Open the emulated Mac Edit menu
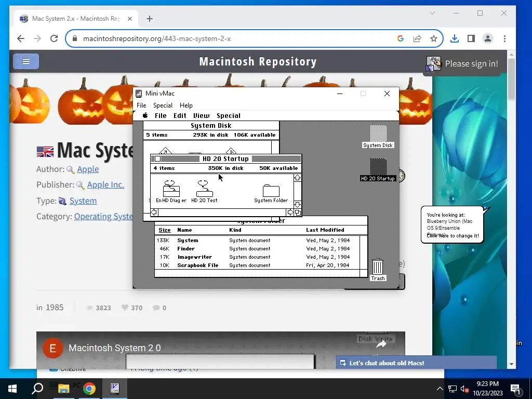 pos(180,116)
